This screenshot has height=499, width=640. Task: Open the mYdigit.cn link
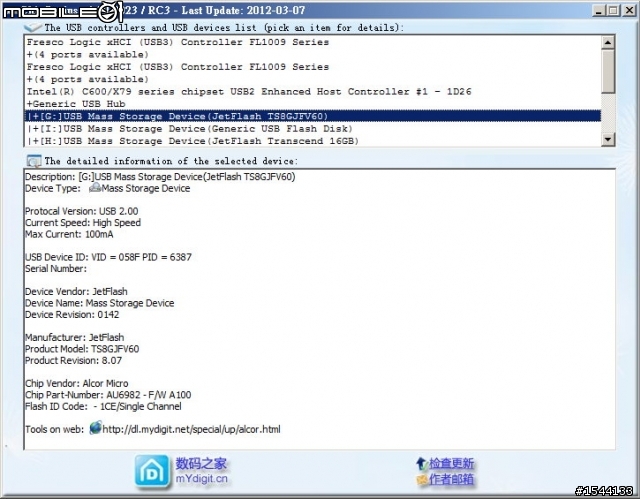point(201,479)
